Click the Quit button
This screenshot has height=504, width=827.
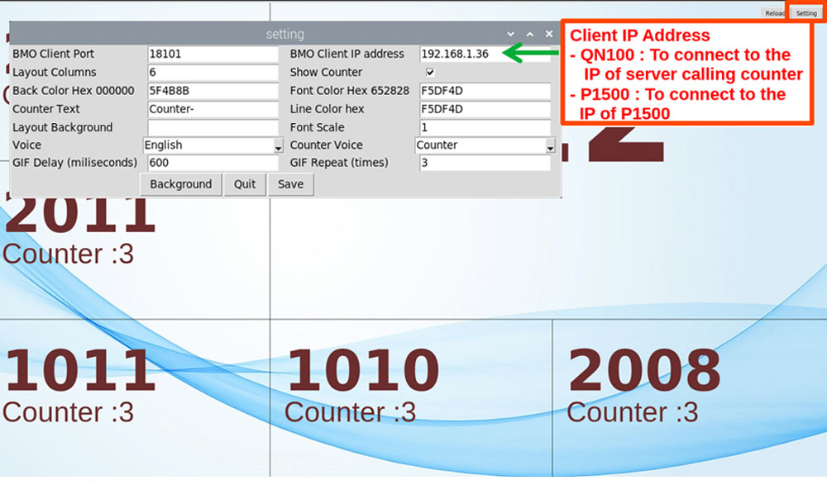click(245, 184)
